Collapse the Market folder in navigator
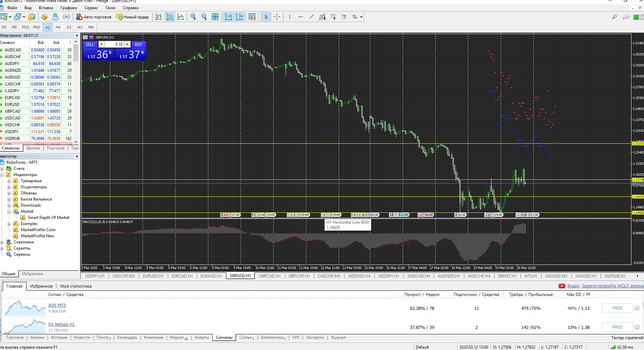Screen dimensions: 644x350 click(x=9, y=212)
